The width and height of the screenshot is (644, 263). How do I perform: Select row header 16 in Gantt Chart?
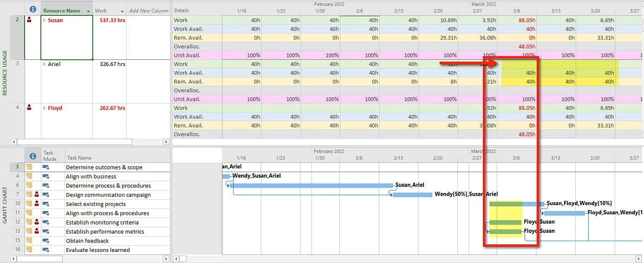(17, 250)
